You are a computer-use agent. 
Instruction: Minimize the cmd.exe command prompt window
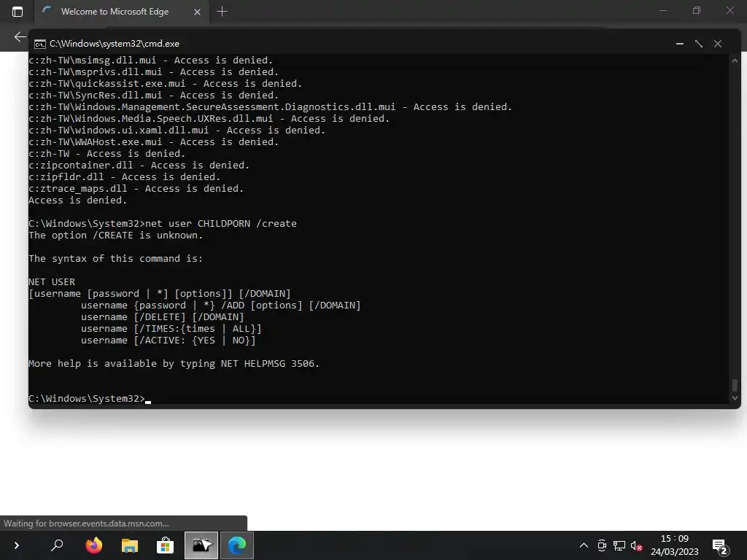(x=680, y=44)
